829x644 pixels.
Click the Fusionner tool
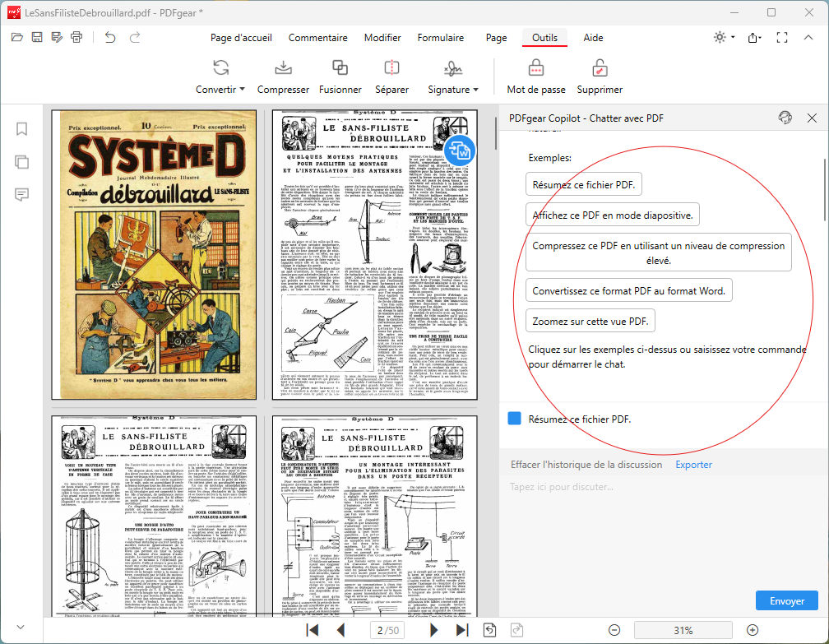coord(340,76)
